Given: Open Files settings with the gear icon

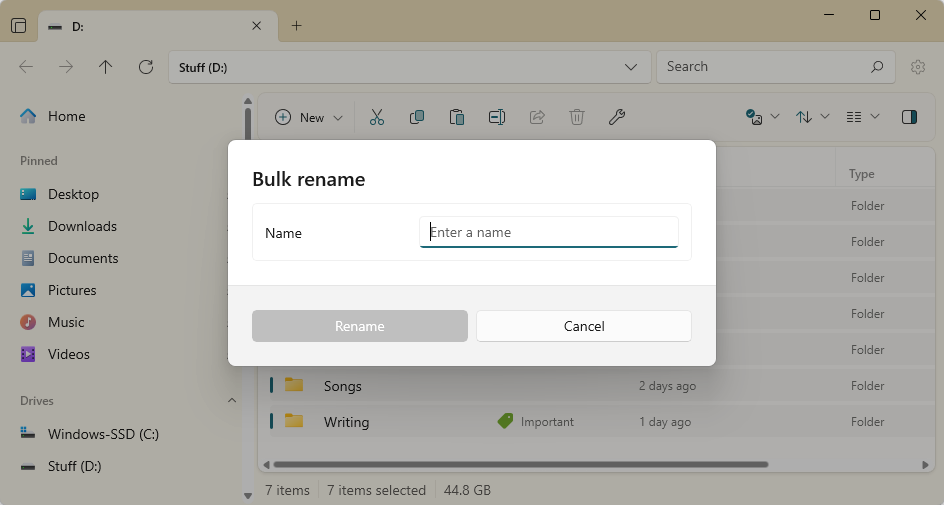Looking at the screenshot, I should pos(917,67).
